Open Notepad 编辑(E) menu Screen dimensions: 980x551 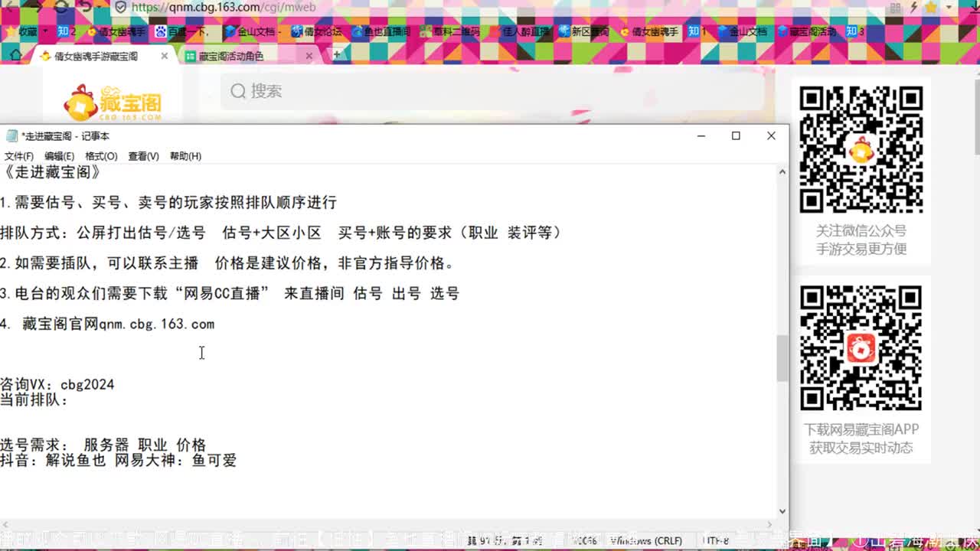pyautogui.click(x=60, y=156)
